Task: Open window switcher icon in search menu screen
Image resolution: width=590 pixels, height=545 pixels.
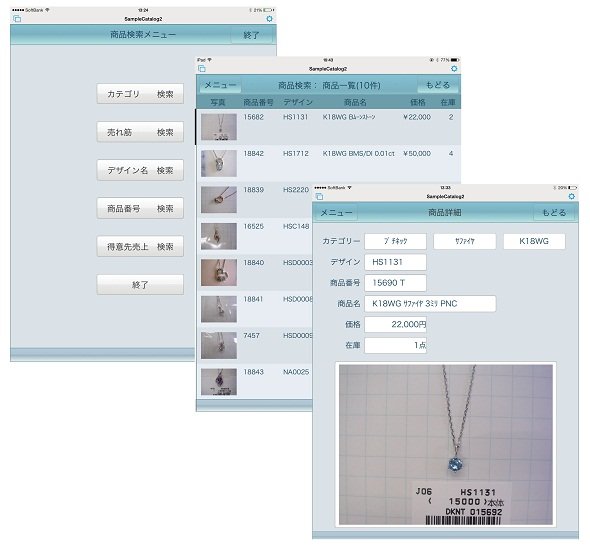Action: click(x=17, y=19)
